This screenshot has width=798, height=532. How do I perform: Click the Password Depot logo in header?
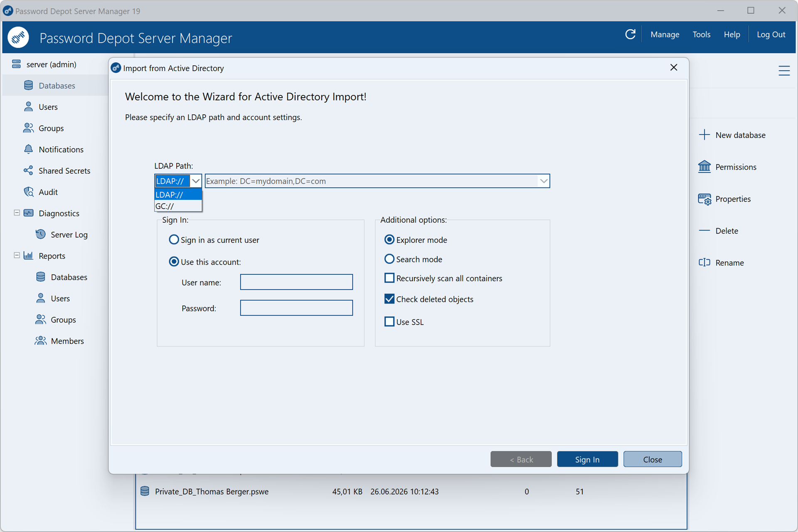tap(18, 37)
